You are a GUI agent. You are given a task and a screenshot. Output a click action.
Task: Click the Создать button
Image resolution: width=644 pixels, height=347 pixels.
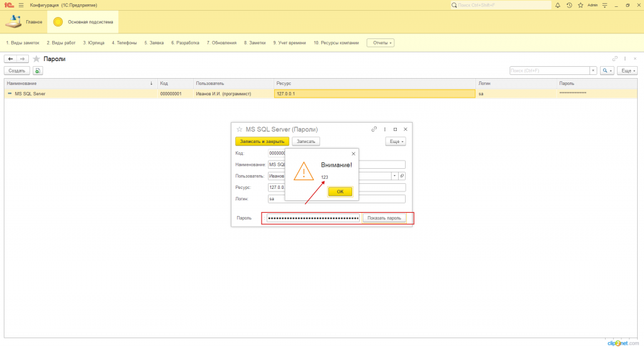pos(17,71)
